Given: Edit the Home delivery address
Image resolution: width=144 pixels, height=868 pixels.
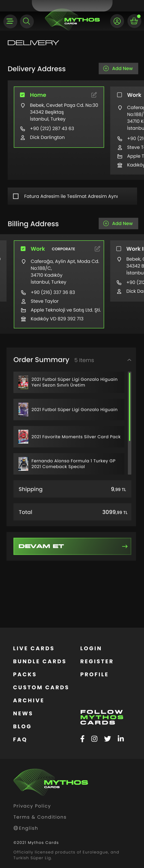Looking at the screenshot, I should pyautogui.click(x=94, y=95).
